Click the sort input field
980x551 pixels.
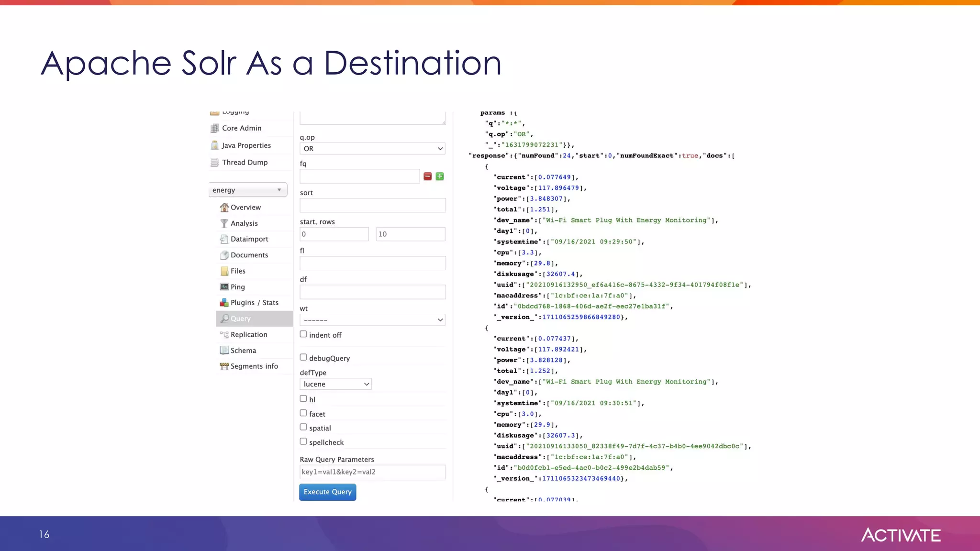coord(373,205)
